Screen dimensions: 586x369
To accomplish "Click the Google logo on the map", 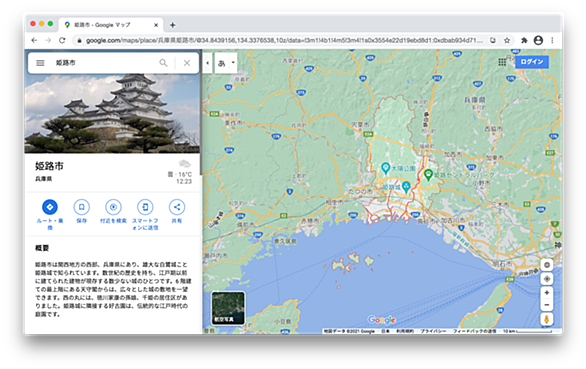I will click(381, 320).
